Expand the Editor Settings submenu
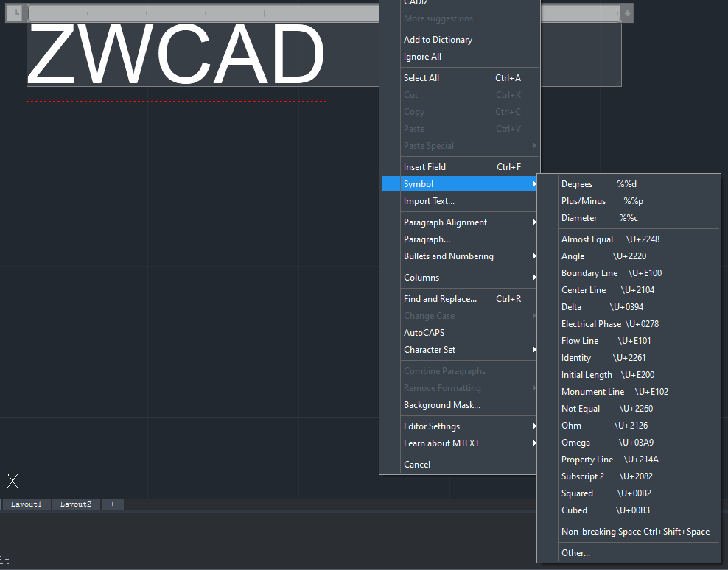This screenshot has width=728, height=570. (x=460, y=426)
